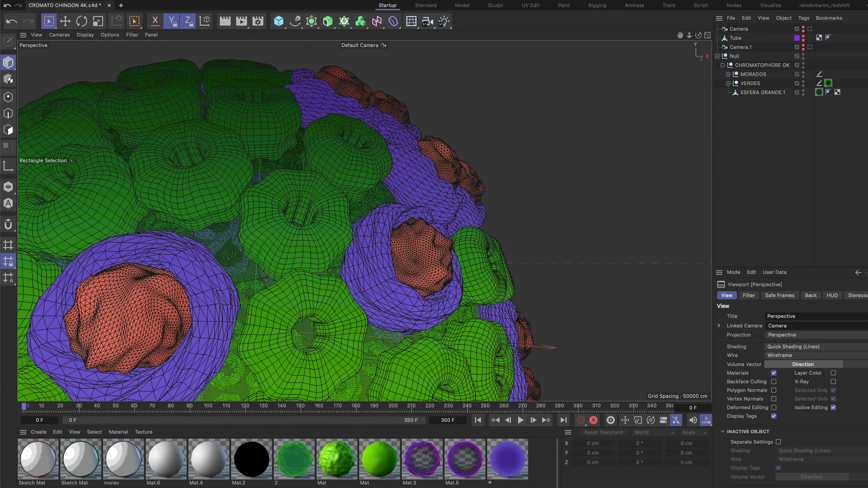Viewport: 868px width, 488px height.
Task: Switch to Sculpt layout tab
Action: (x=495, y=5)
